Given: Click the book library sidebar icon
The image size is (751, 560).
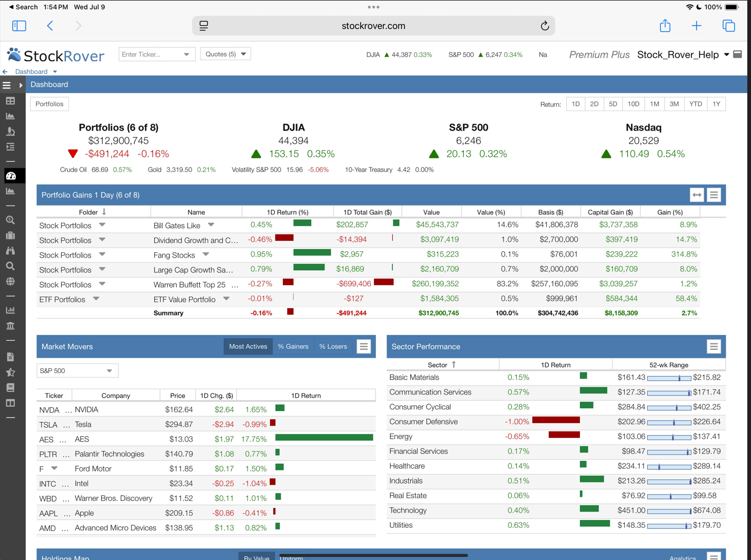Looking at the screenshot, I should 11,387.
